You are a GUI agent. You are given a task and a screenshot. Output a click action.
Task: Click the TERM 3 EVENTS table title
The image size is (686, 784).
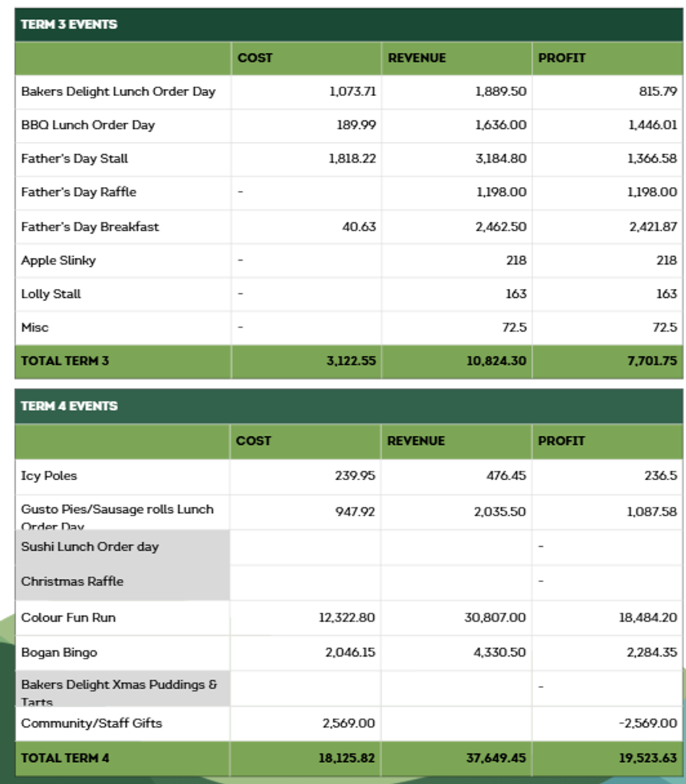(x=69, y=24)
